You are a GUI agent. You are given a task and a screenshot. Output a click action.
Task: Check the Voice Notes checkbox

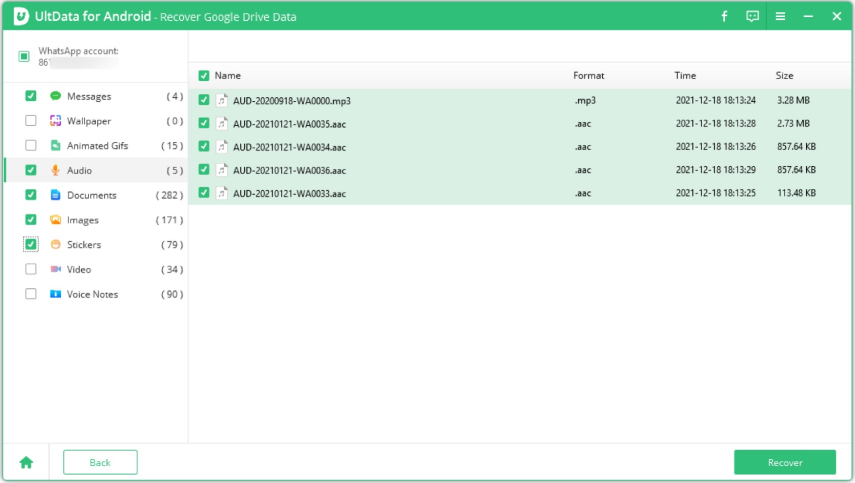pos(31,294)
